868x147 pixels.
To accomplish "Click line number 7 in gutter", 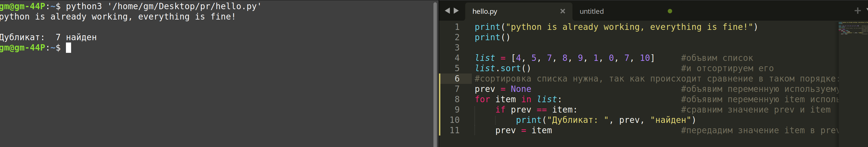I will pyautogui.click(x=457, y=89).
